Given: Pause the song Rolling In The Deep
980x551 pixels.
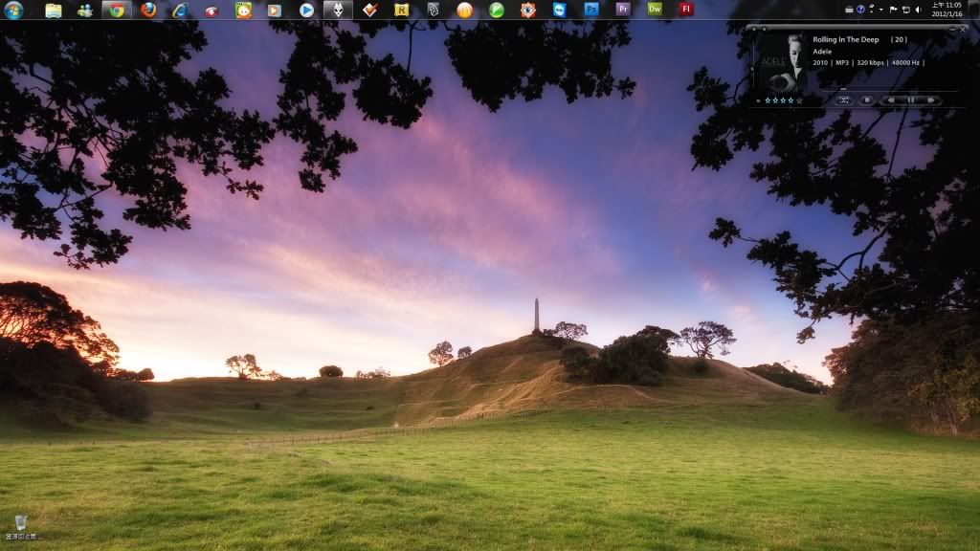Looking at the screenshot, I should click(x=911, y=99).
